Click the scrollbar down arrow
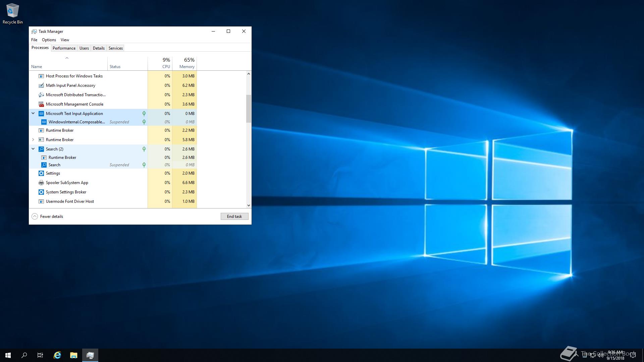The width and height of the screenshot is (644, 362). click(x=249, y=205)
